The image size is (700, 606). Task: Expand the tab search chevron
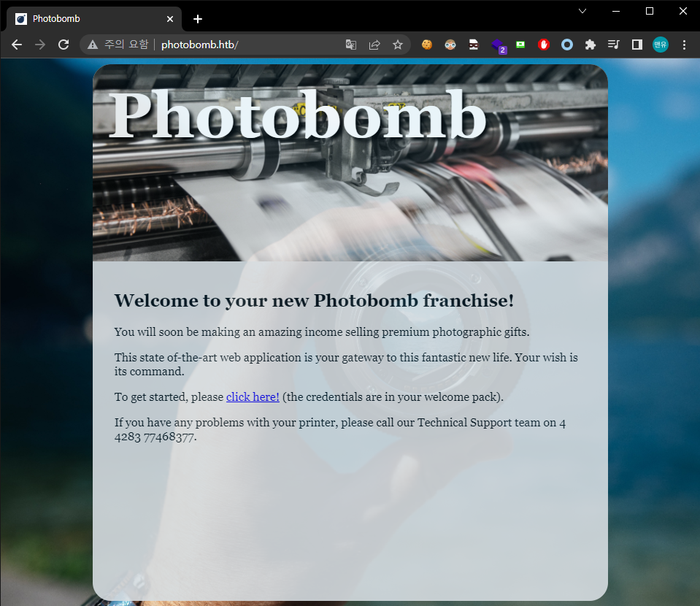[x=582, y=11]
